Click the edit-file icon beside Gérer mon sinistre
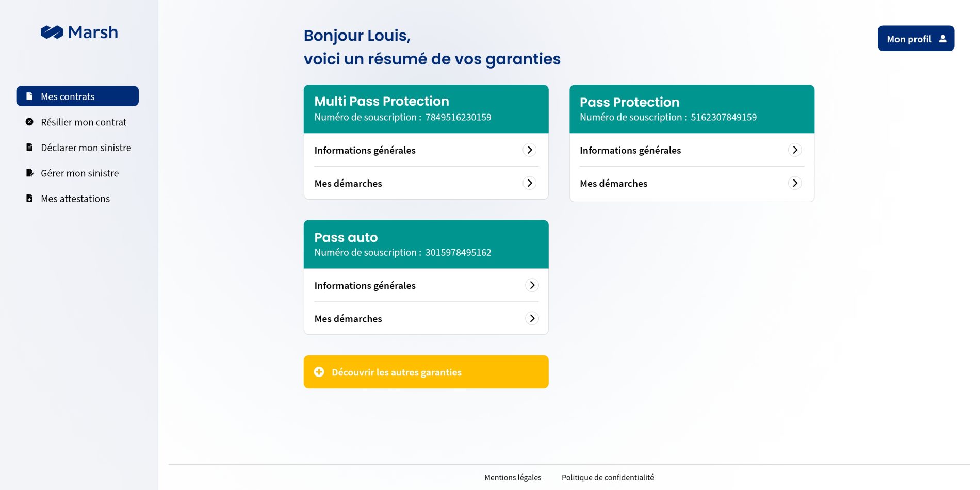Screen dimensions: 980x490 [x=30, y=173]
